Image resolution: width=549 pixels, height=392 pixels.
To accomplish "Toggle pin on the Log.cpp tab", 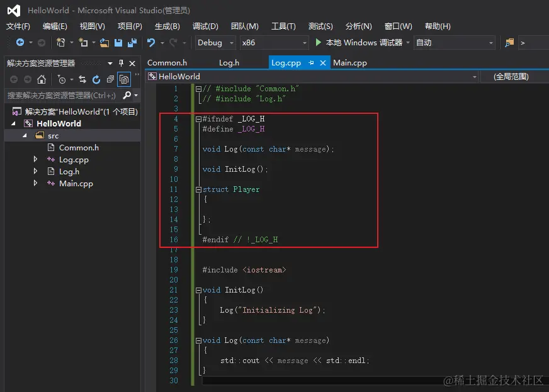I will [x=311, y=63].
